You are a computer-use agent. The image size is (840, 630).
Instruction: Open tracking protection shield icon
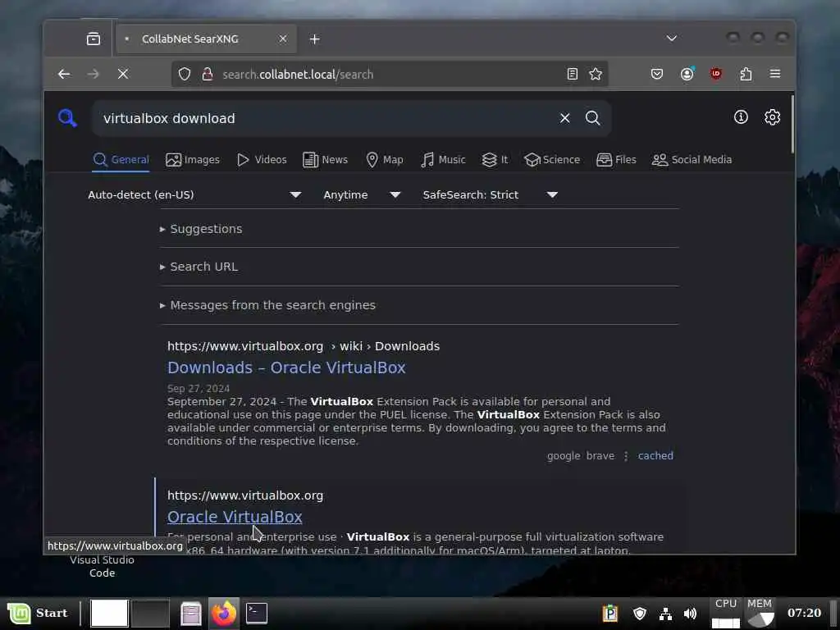point(185,74)
